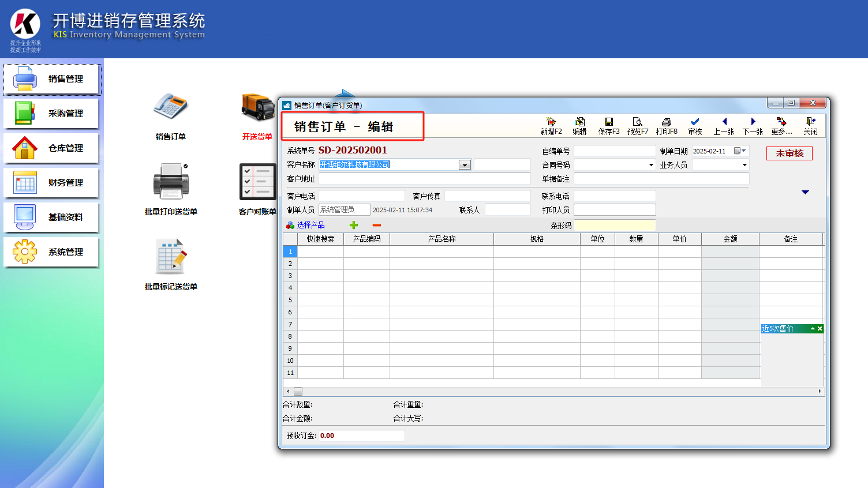The image size is (868, 488).
Task: Click the 新增F2 toolbar icon
Action: [x=551, y=126]
